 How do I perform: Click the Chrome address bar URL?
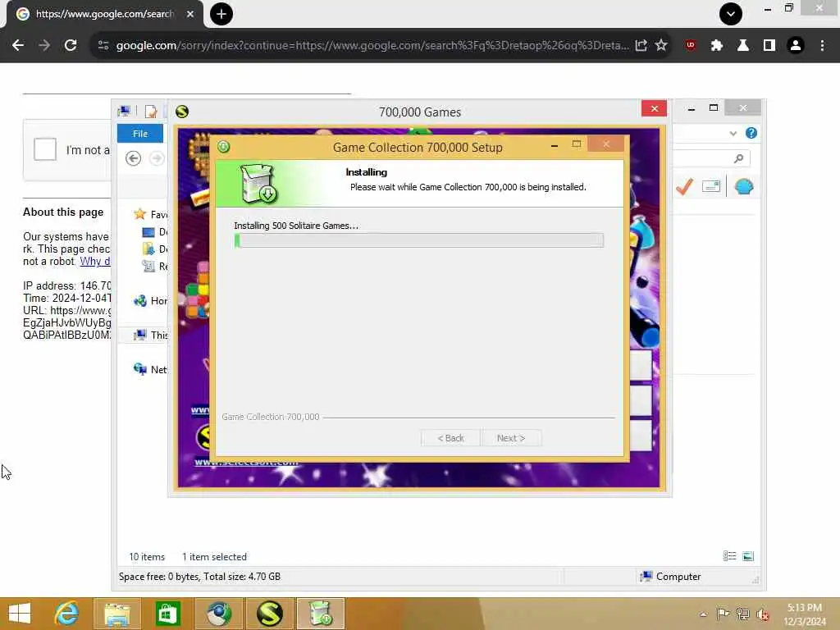(372, 46)
